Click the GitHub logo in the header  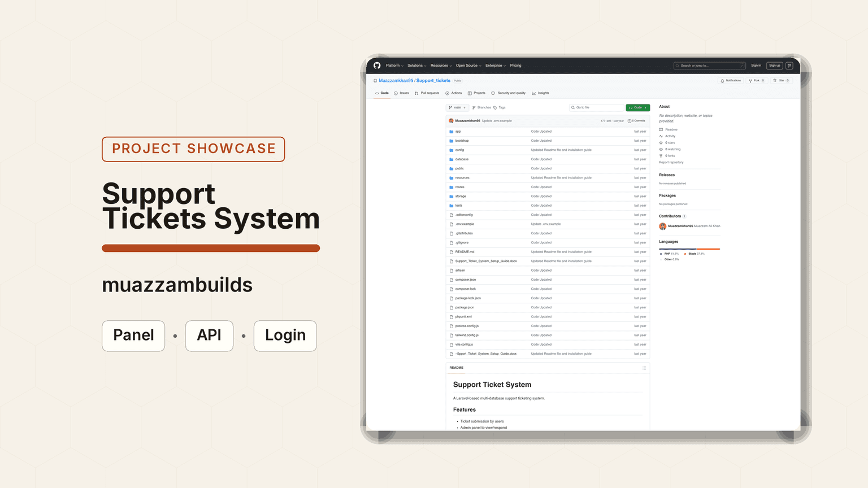point(377,66)
